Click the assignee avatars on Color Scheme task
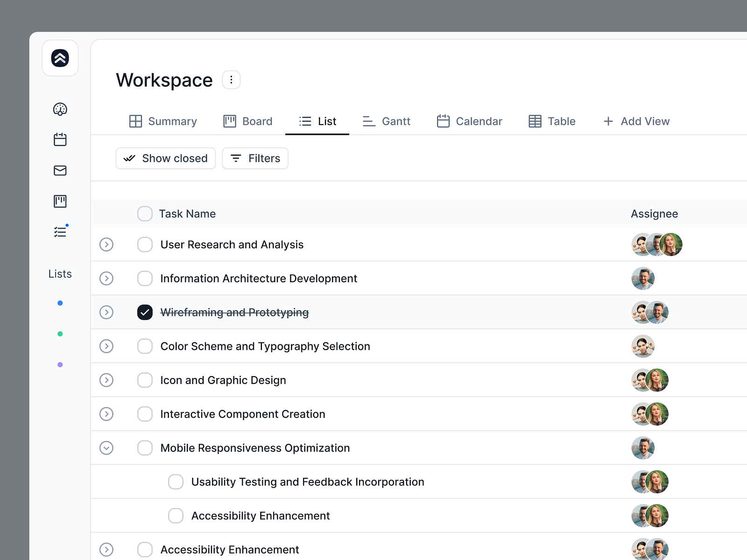 [x=643, y=346]
